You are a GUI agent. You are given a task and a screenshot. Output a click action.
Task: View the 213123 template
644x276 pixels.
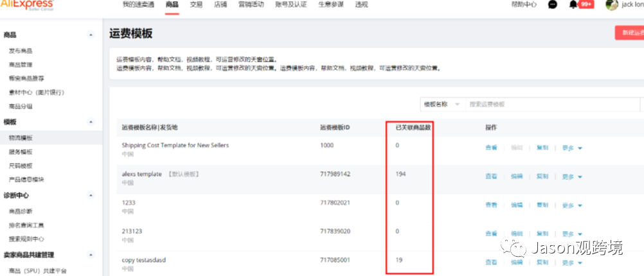click(491, 234)
